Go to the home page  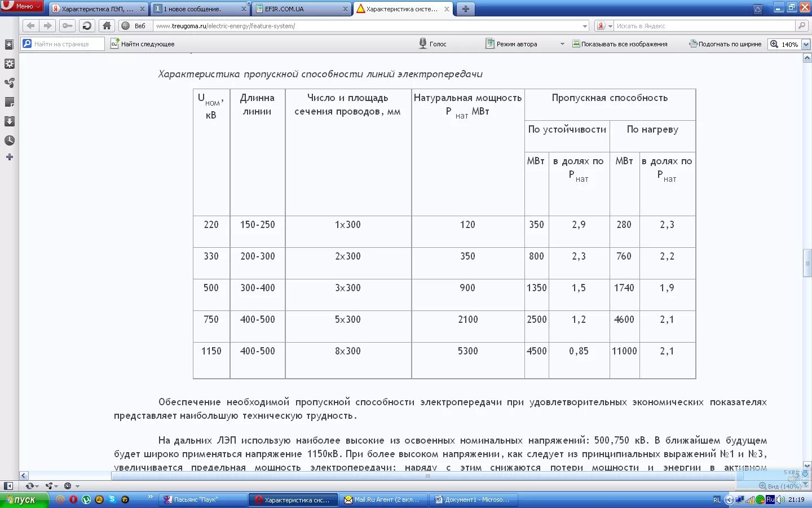click(x=107, y=25)
